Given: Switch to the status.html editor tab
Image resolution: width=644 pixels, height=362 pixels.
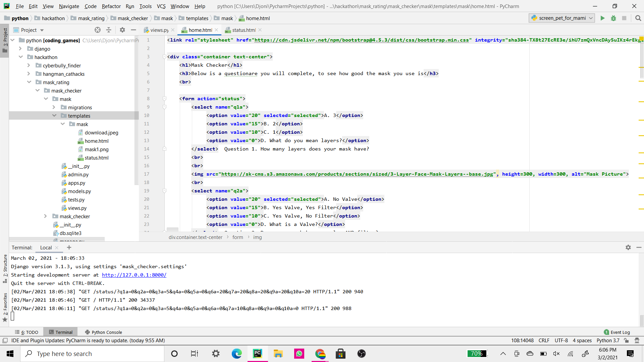Looking at the screenshot, I should [244, 30].
